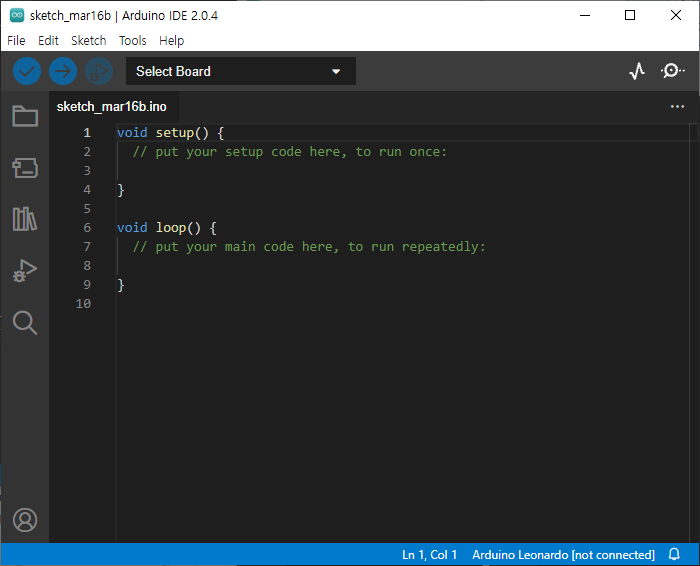Open the Library Manager sidebar panel
Screen dimensions: 700x566
(25, 219)
